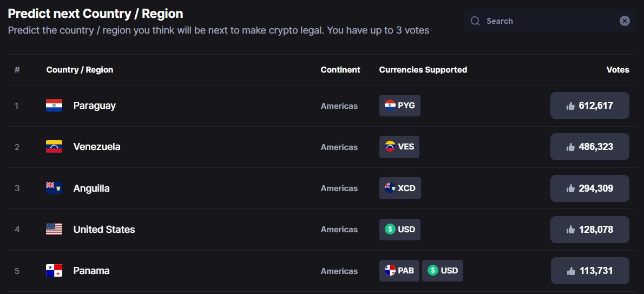This screenshot has height=294, width=644.
Task: Click the United States flag icon
Action: (x=54, y=229)
